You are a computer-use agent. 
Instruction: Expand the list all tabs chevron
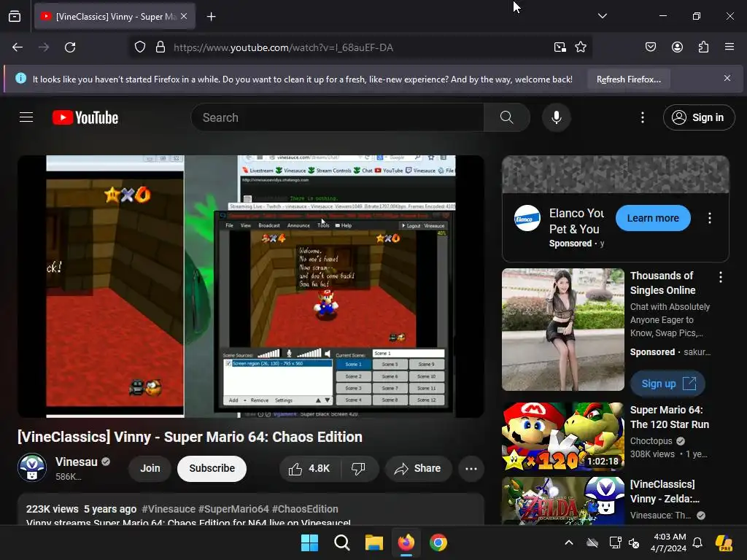pyautogui.click(x=602, y=16)
